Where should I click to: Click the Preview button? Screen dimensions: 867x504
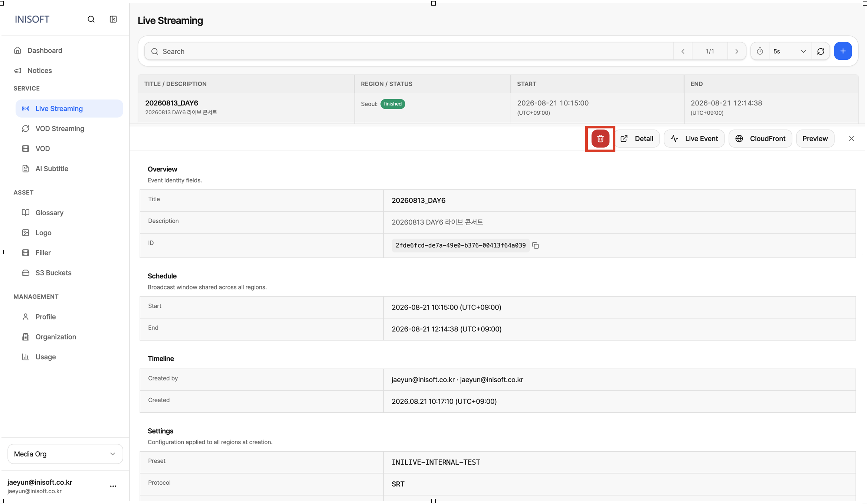click(815, 138)
